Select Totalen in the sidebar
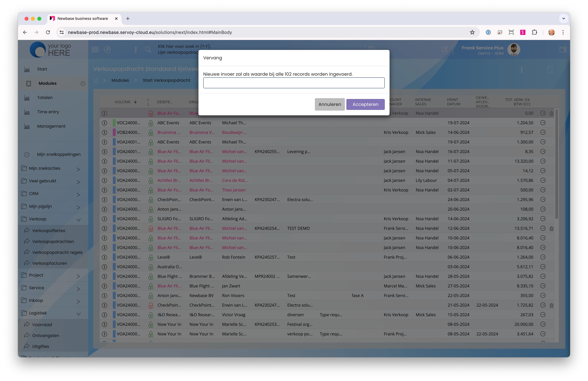The height and width of the screenshot is (381, 588). pos(45,98)
